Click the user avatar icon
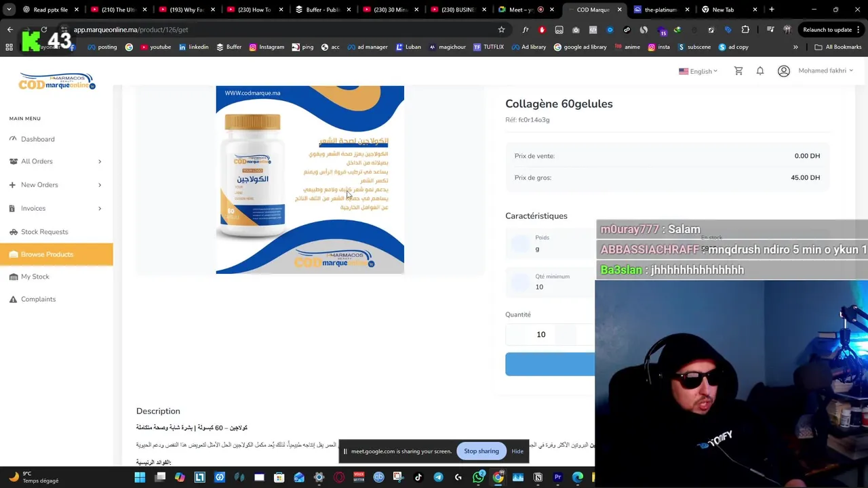The height and width of the screenshot is (488, 868). pos(783,70)
